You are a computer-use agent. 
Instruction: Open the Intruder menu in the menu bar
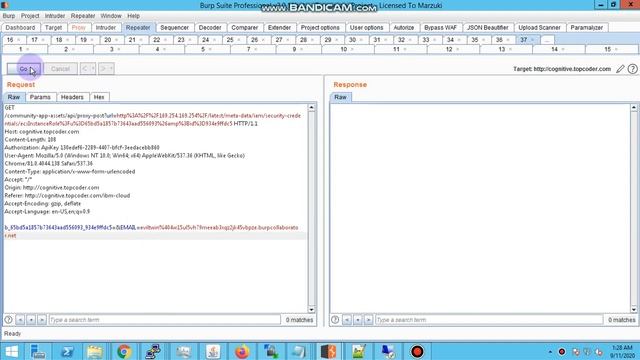pos(55,16)
